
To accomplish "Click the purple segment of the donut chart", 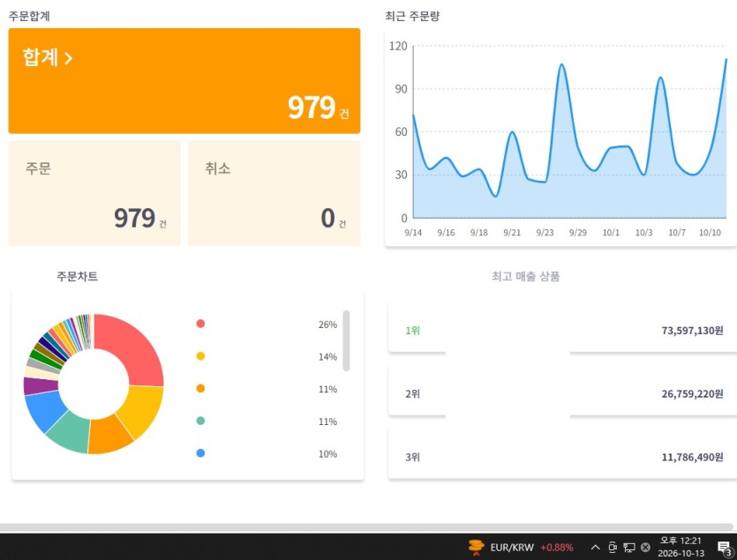I will (41, 386).
